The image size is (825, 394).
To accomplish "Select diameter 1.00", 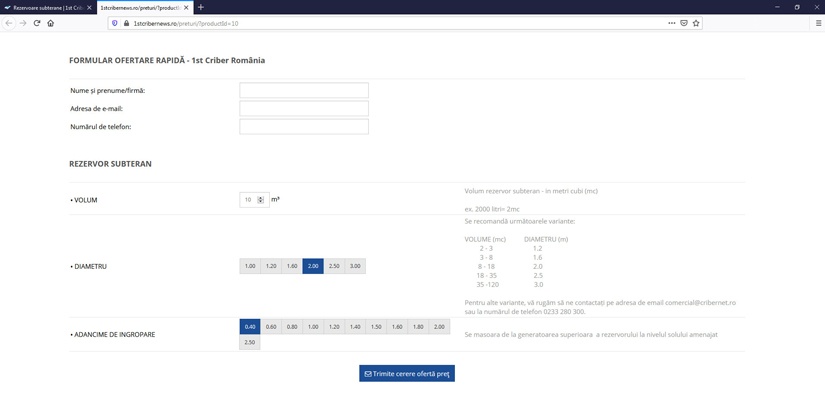I will tap(250, 266).
